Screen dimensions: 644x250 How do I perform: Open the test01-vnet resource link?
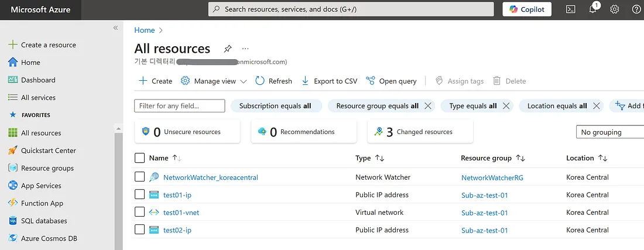tap(181, 213)
